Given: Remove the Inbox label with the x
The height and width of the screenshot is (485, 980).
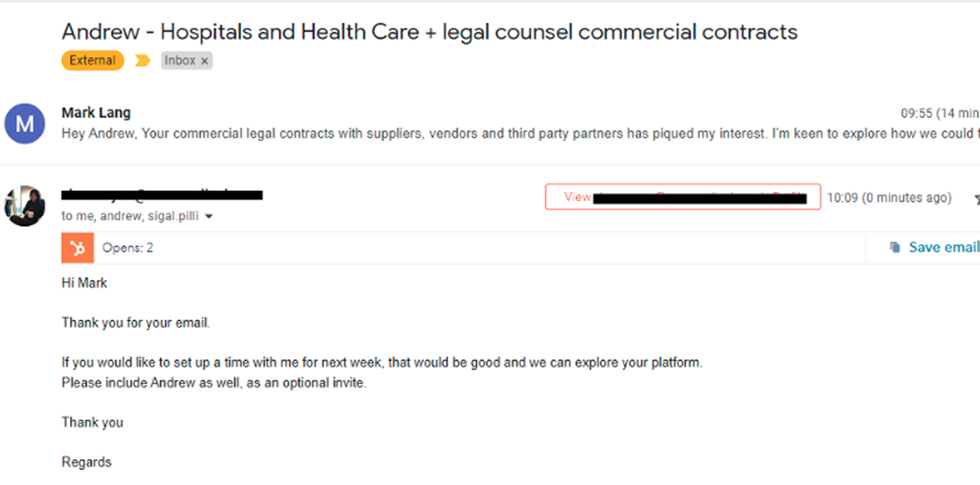Looking at the screenshot, I should tap(205, 61).
